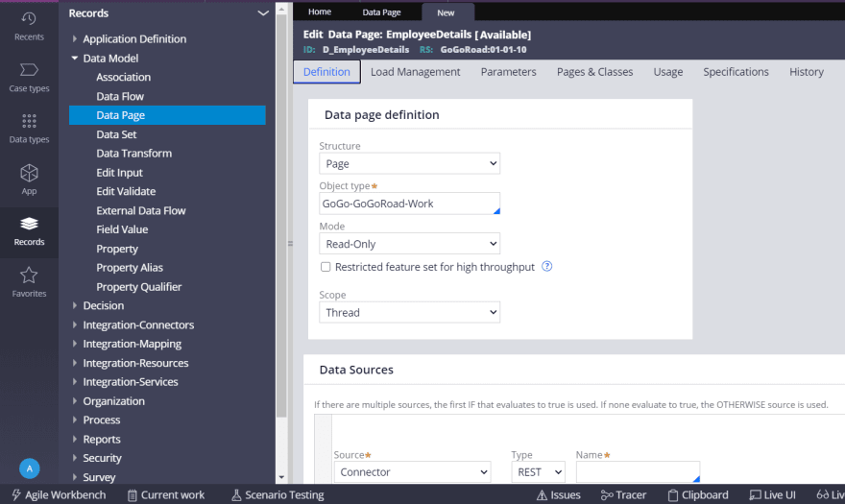This screenshot has width=845, height=504.
Task: Open the Source dropdown showing Connector
Action: tap(412, 471)
